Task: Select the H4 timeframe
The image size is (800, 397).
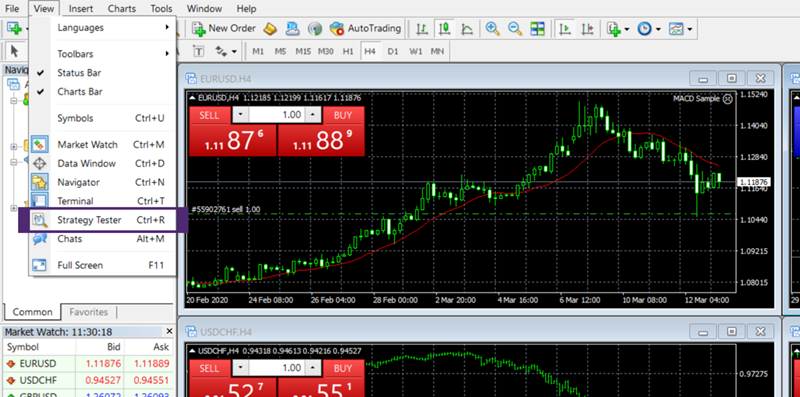Action: click(370, 52)
